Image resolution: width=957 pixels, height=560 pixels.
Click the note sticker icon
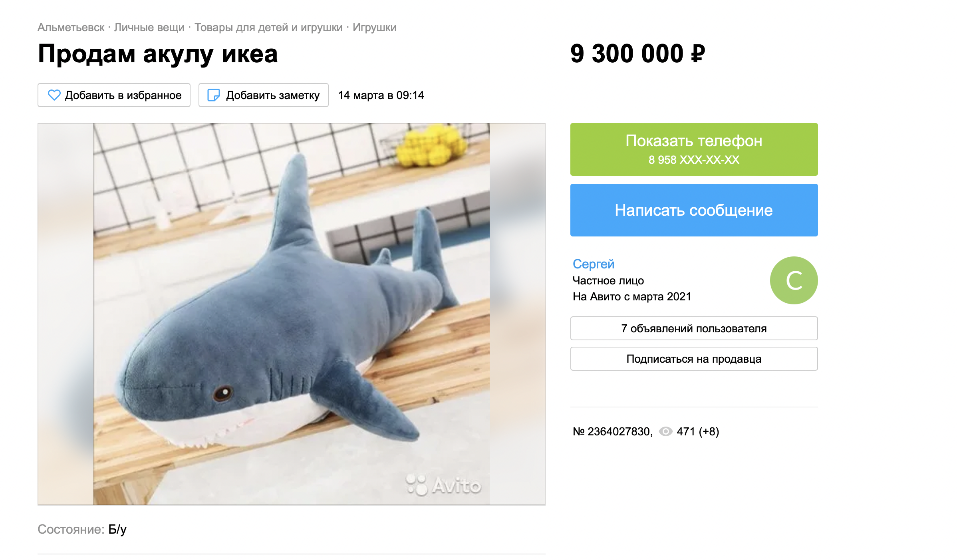coord(214,95)
